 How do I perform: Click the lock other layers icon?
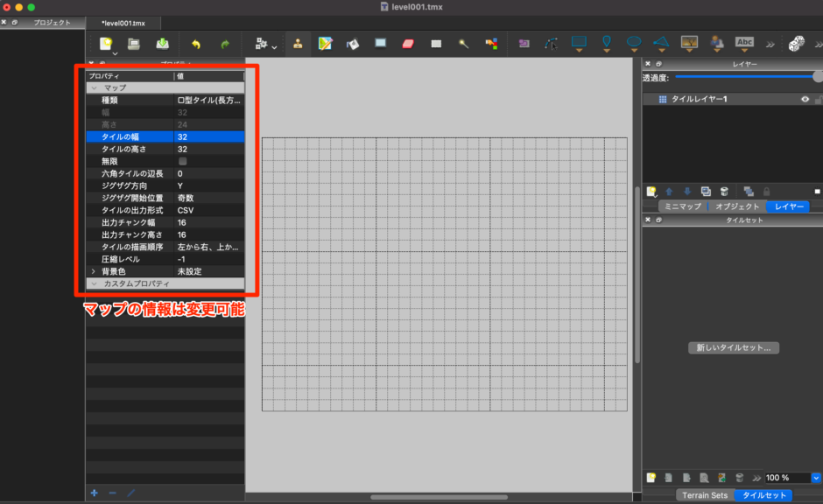[766, 192]
